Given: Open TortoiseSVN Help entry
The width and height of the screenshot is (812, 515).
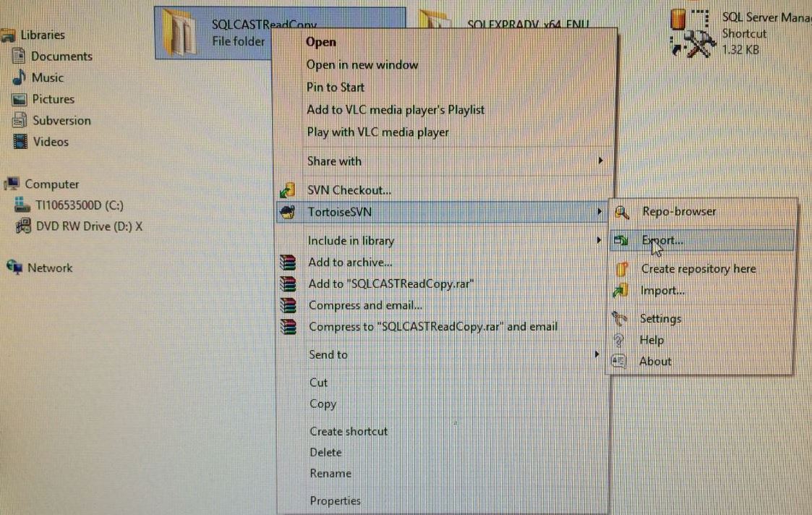Looking at the screenshot, I should pos(652,340).
